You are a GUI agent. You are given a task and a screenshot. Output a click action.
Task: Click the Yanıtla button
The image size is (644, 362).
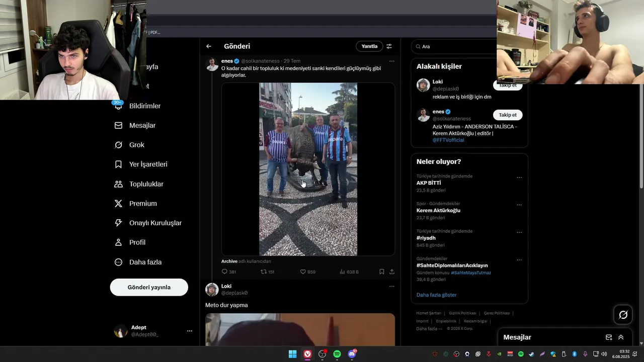(x=369, y=46)
